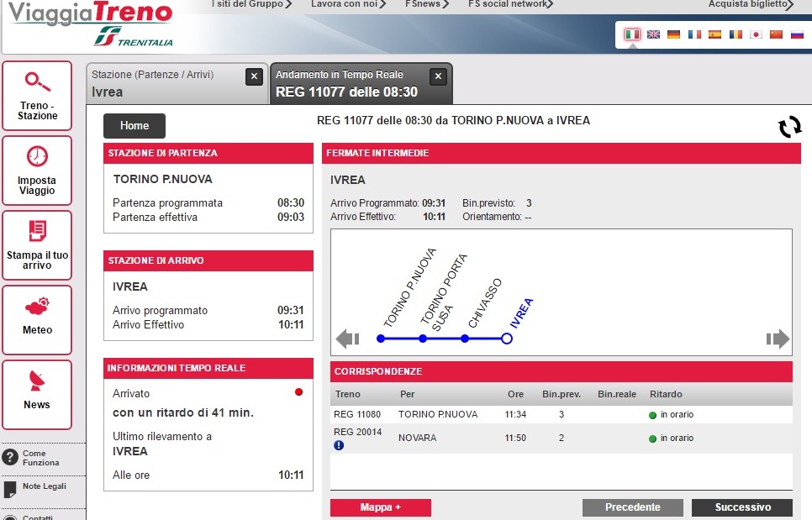The height and width of the screenshot is (520, 812).
Task: Open FS social network menu
Action: tap(510, 4)
